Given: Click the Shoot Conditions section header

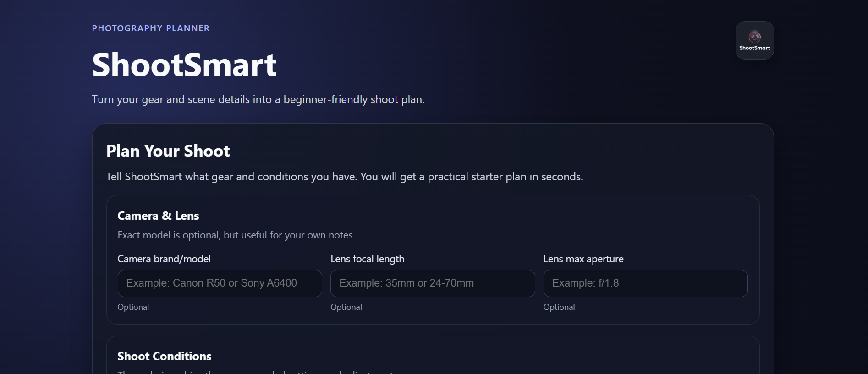Looking at the screenshot, I should [165, 356].
